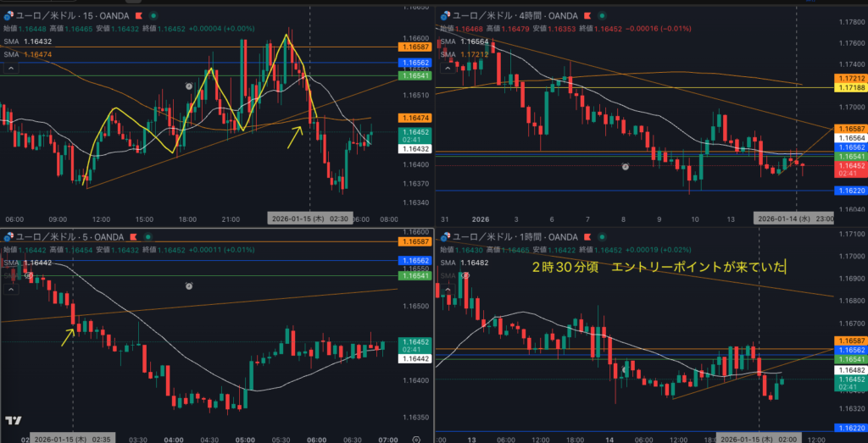This screenshot has height=443, width=868.
Task: Click the yellow entry point text annotation
Action: pos(659,268)
